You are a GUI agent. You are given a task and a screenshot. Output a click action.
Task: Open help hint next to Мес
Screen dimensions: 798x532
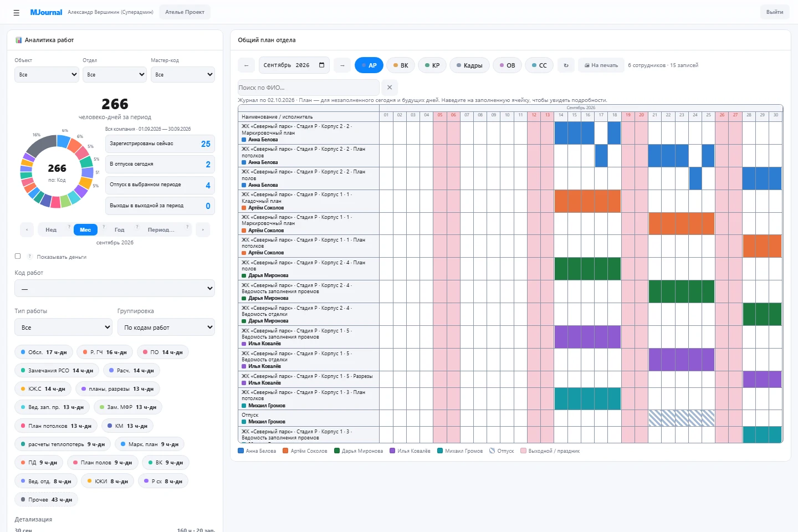click(104, 227)
